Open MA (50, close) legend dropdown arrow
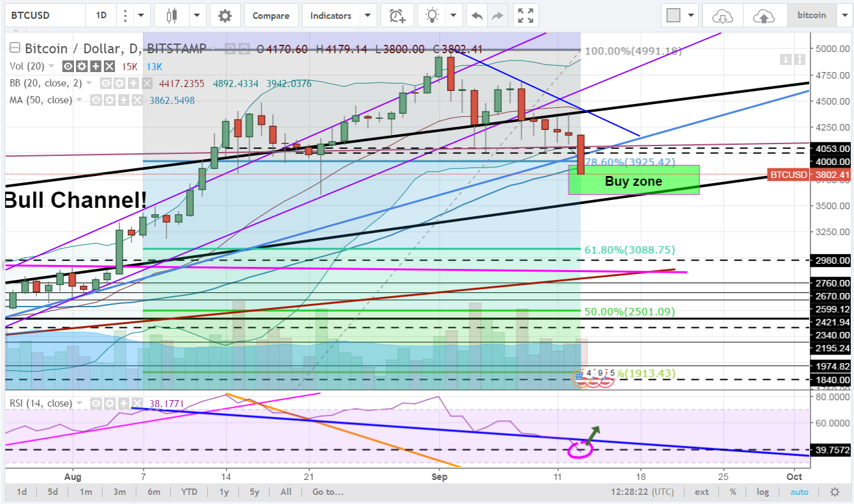 click(80, 100)
